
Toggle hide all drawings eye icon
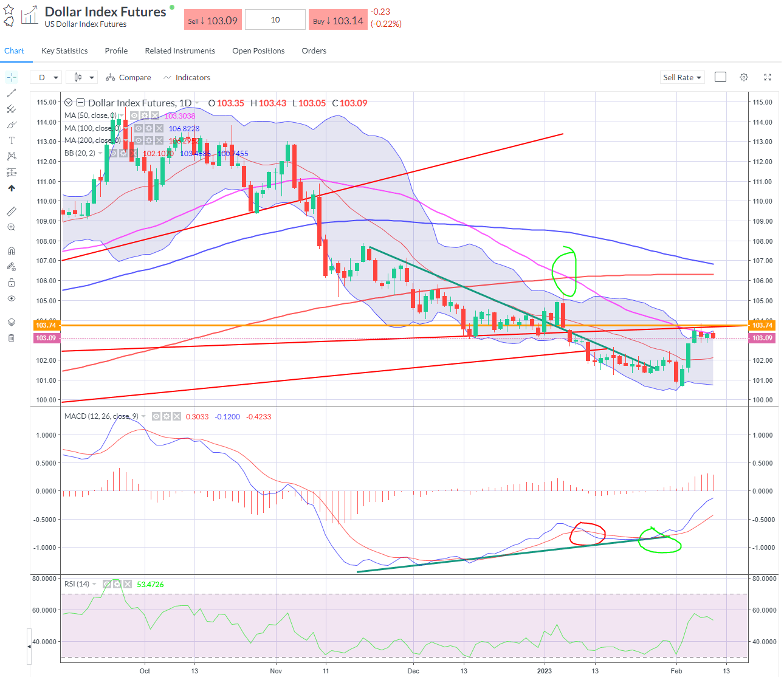12,298
